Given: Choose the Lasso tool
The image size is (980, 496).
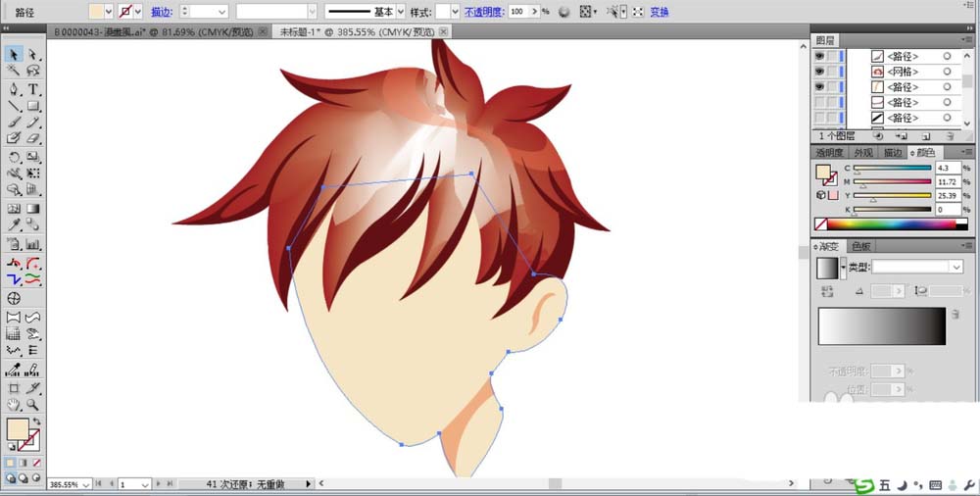Looking at the screenshot, I should click(x=32, y=71).
